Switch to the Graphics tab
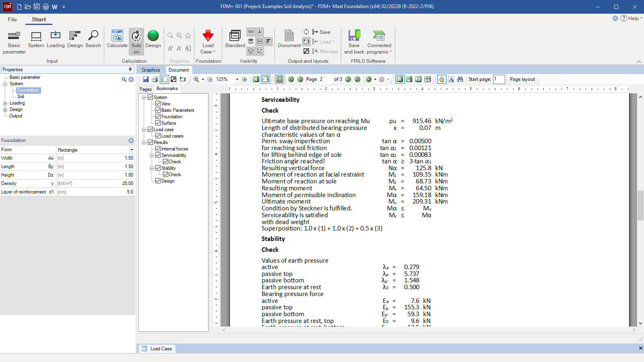 151,70
